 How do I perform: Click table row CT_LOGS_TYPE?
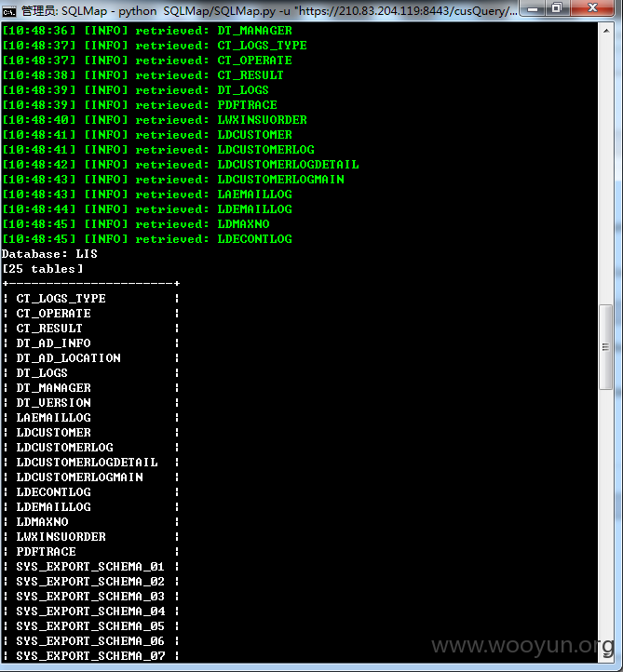[x=91, y=299]
